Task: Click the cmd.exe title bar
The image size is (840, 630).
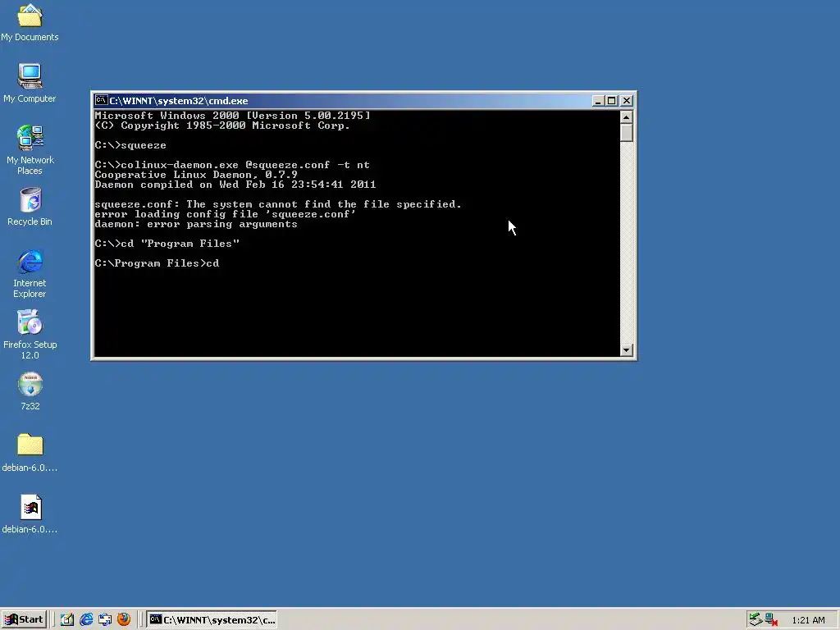Action: tap(343, 100)
